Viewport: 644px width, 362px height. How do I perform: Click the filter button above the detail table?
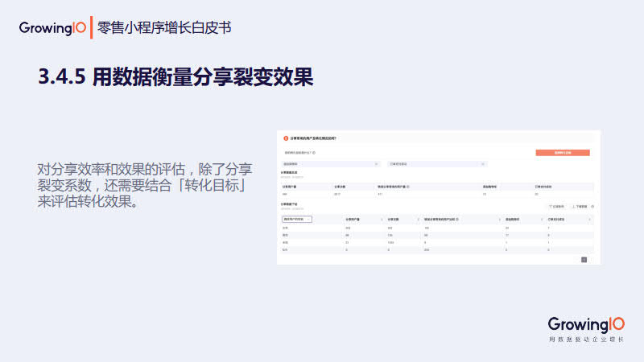(557, 207)
